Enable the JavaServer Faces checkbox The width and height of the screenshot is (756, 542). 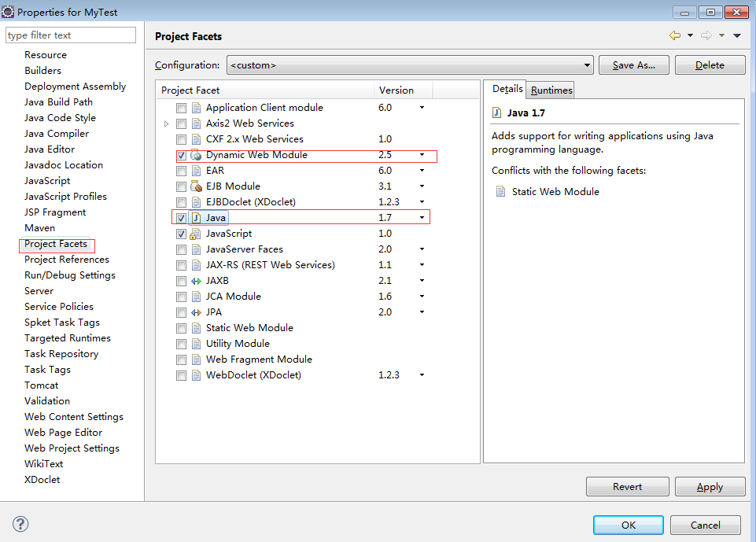(181, 250)
